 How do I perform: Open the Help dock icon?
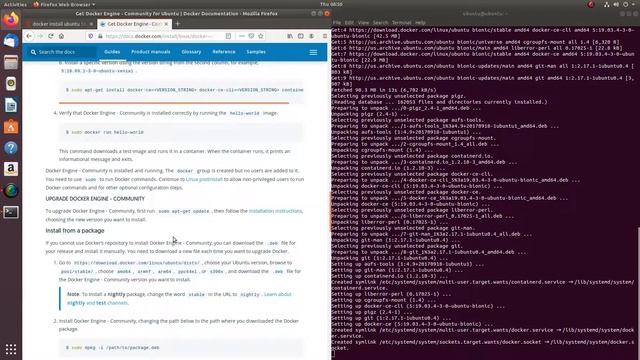tap(11, 148)
